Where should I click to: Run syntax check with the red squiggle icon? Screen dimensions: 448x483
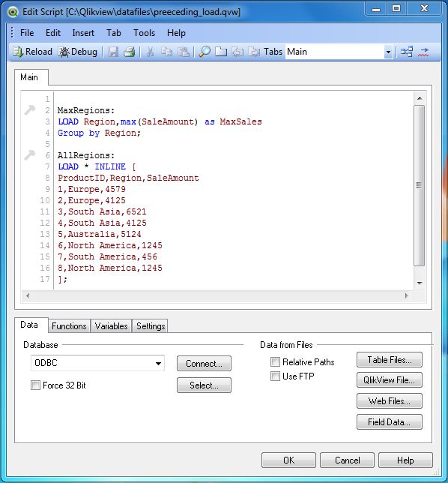click(424, 52)
